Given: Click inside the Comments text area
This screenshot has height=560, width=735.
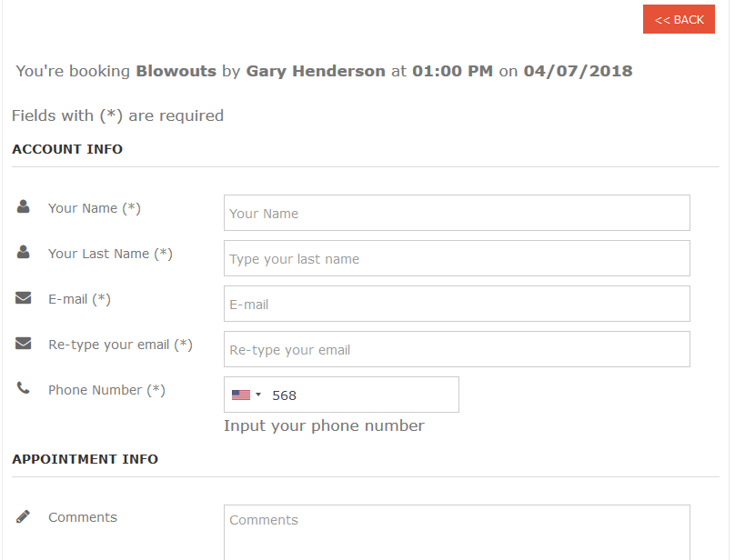Looking at the screenshot, I should (x=457, y=533).
